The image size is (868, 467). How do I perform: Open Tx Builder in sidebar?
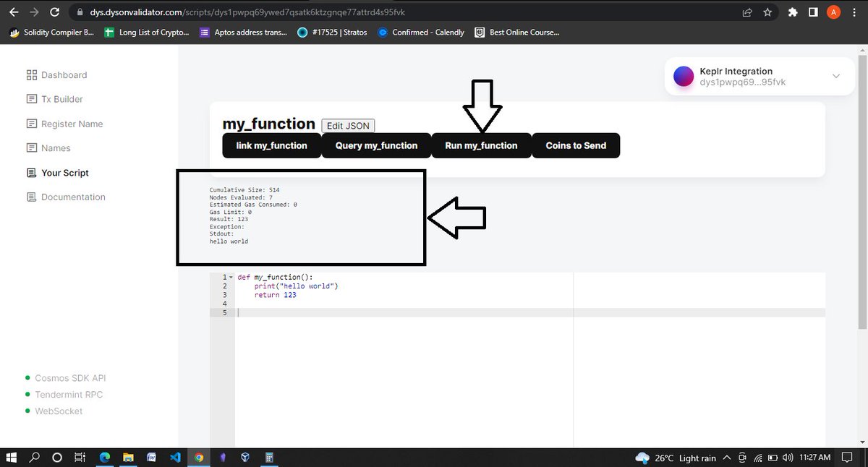click(x=54, y=99)
